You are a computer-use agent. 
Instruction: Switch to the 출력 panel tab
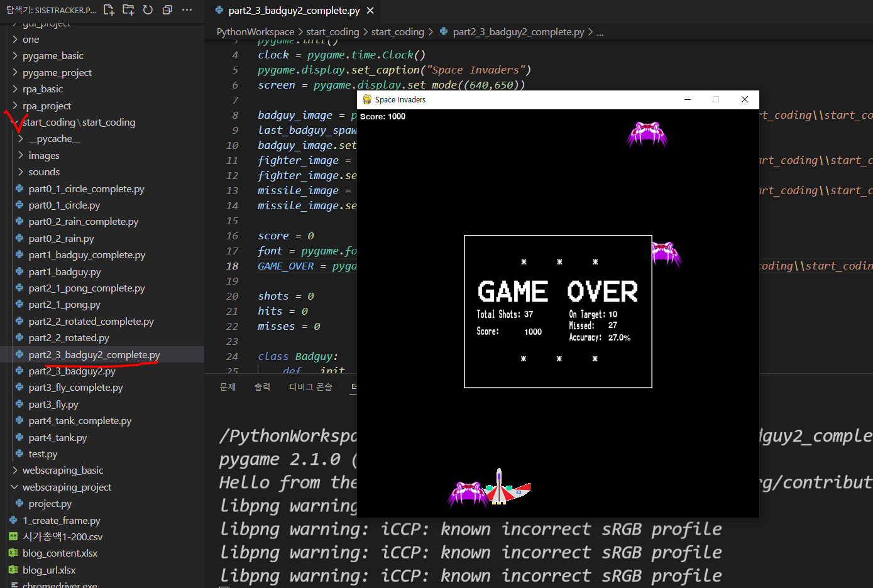tap(262, 387)
